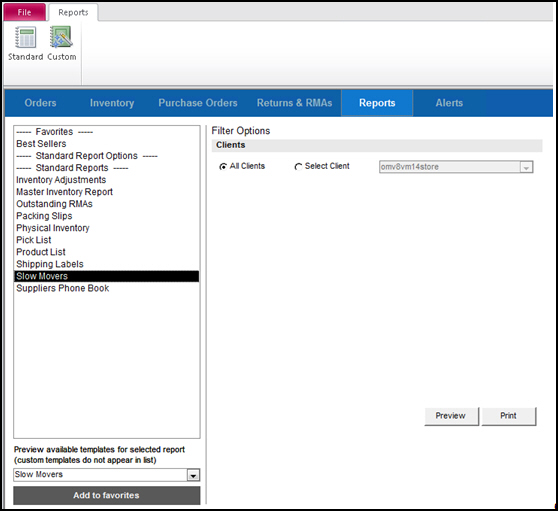The image size is (558, 511).
Task: Open the Custom reports icon
Action: (x=62, y=43)
